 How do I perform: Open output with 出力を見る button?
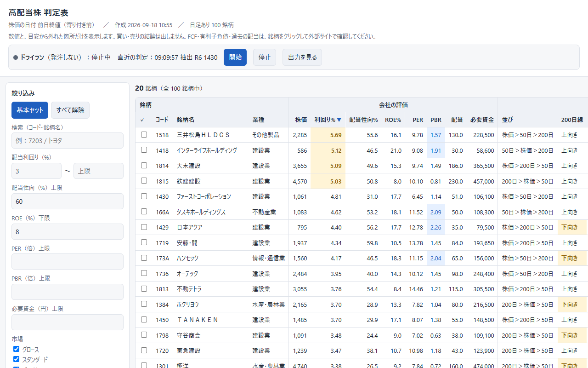302,57
